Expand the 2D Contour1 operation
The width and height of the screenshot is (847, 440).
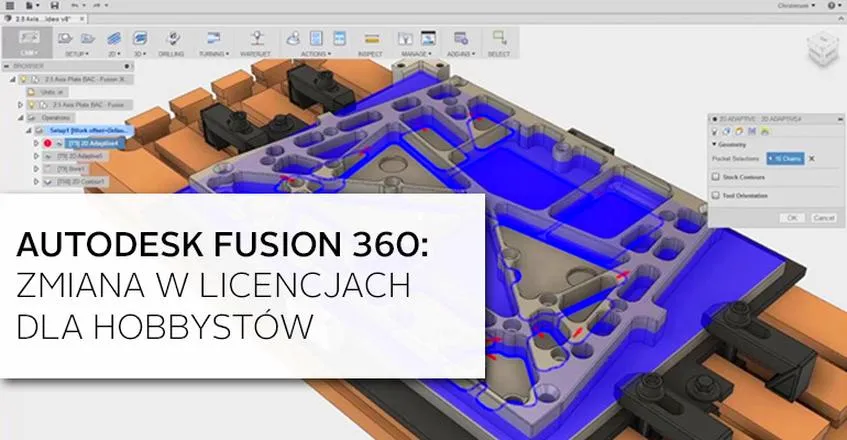click(x=36, y=182)
